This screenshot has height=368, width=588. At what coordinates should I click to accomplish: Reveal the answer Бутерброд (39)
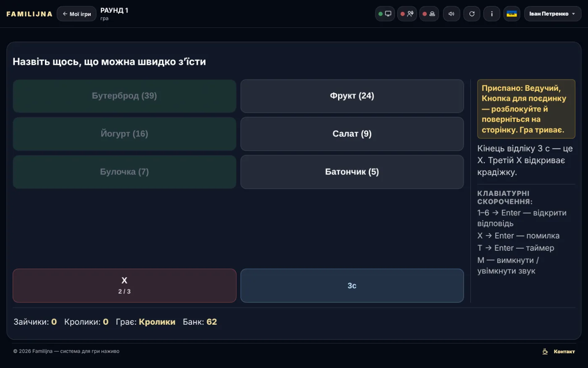click(124, 96)
